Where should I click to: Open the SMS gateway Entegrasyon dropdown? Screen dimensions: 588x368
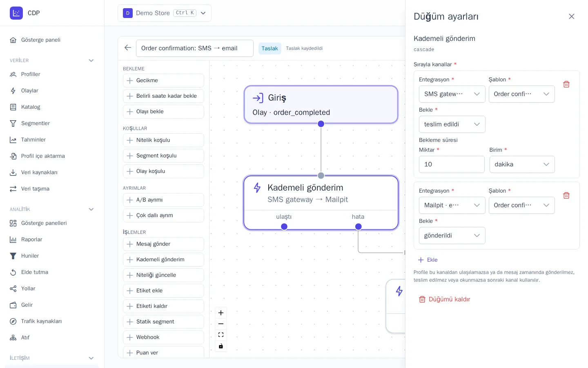(452, 94)
